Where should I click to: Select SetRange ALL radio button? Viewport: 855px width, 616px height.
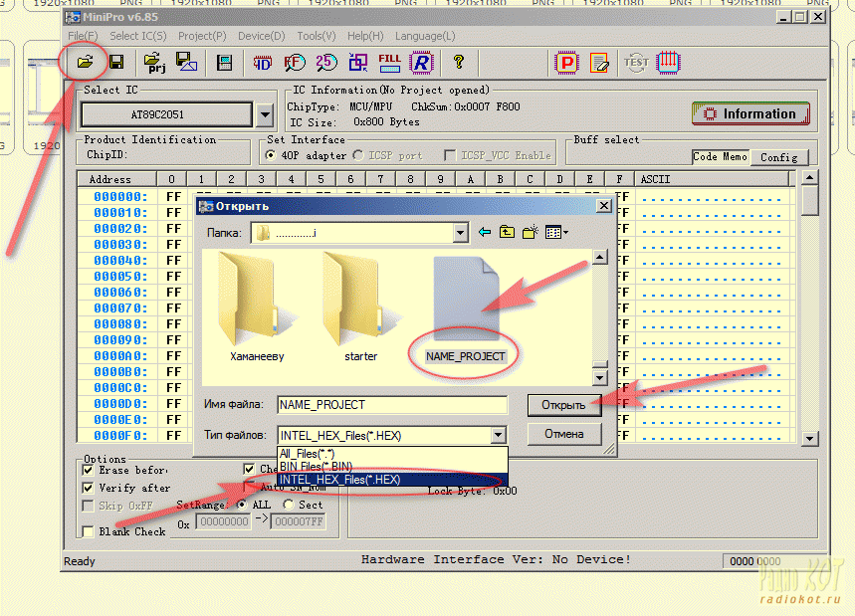coord(242,505)
